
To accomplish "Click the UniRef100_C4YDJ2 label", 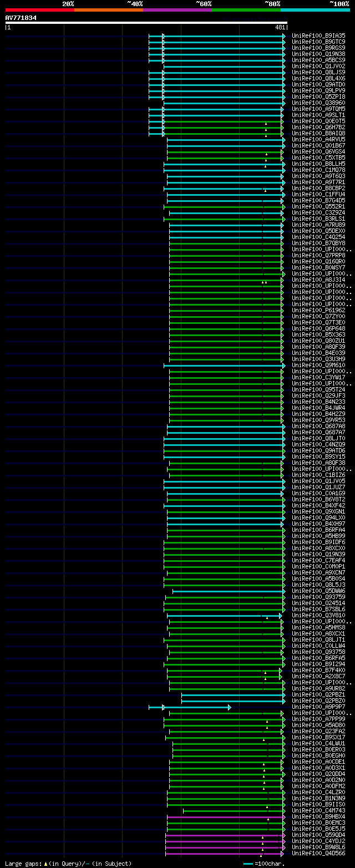I will 318,841.
